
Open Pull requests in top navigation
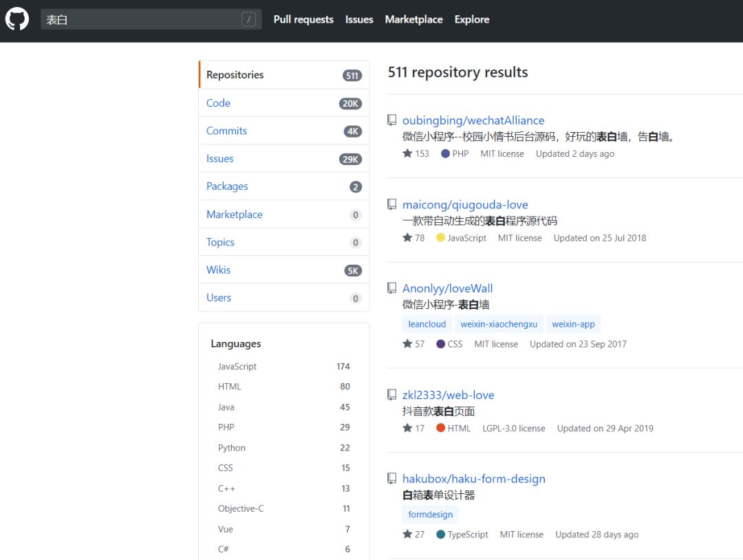303,19
